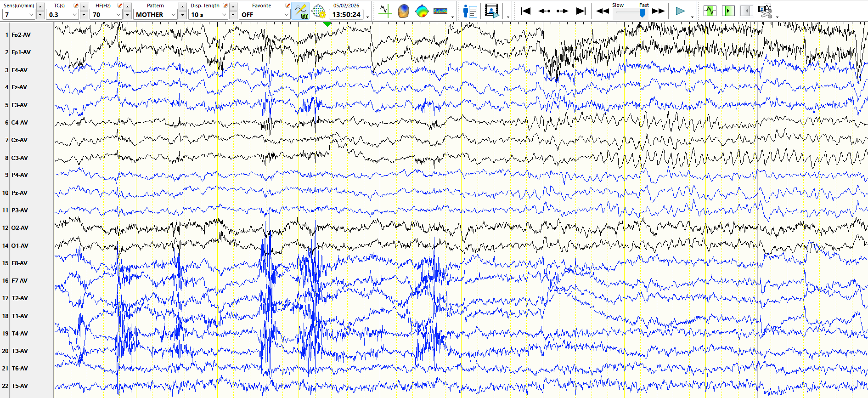Decrease the HF(Hz) value with down arrow
The width and height of the screenshot is (868, 398).
[128, 15]
